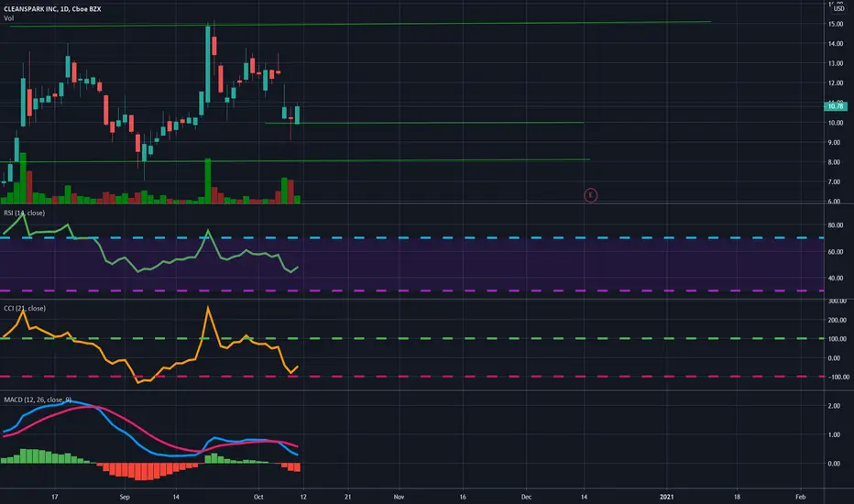Open the RSI (14, close) indicator legend

click(25, 213)
